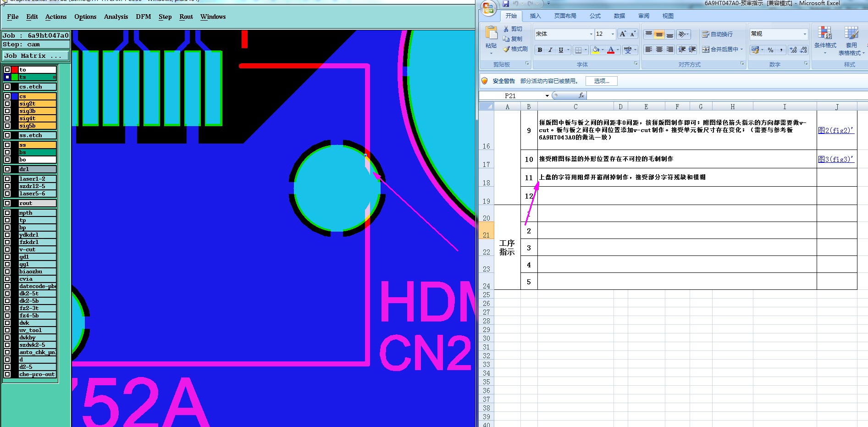Toggle bold formatting in Excel
868x427 pixels.
point(540,50)
